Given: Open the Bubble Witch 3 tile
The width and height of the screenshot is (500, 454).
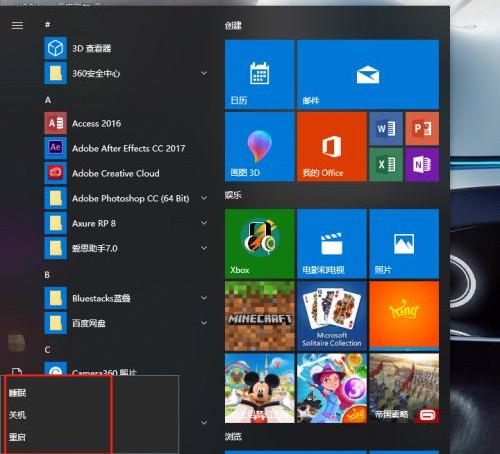Looking at the screenshot, I should click(x=332, y=388).
